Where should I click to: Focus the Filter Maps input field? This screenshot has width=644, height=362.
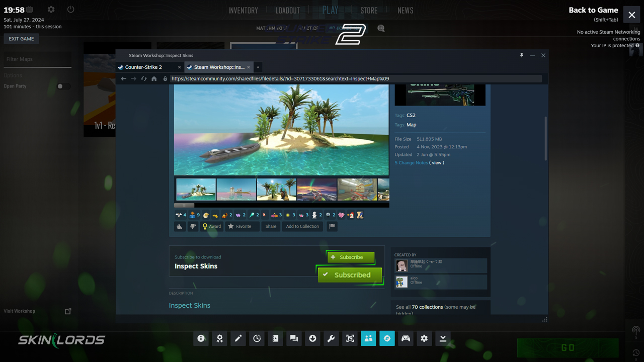38,59
